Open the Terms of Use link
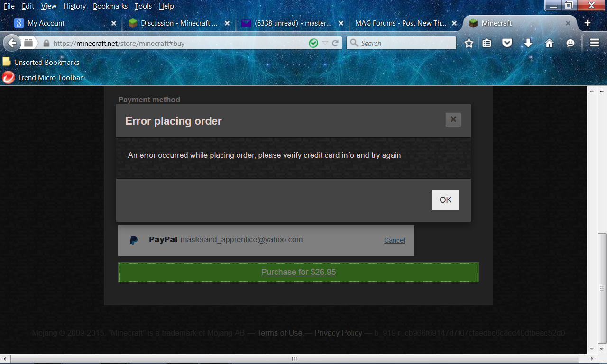The image size is (607, 364). point(280,333)
